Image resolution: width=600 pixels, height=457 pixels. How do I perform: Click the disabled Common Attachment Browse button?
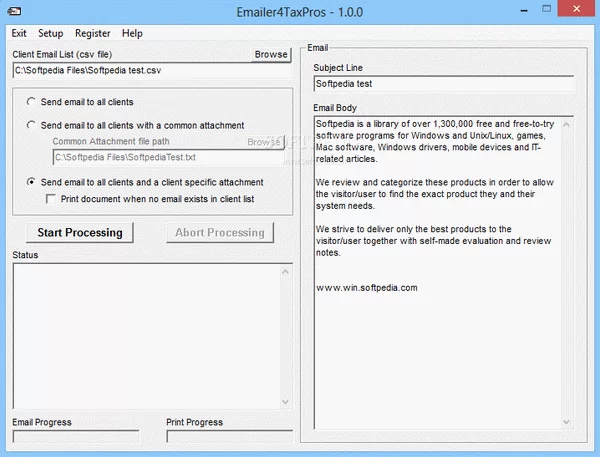coord(264,142)
